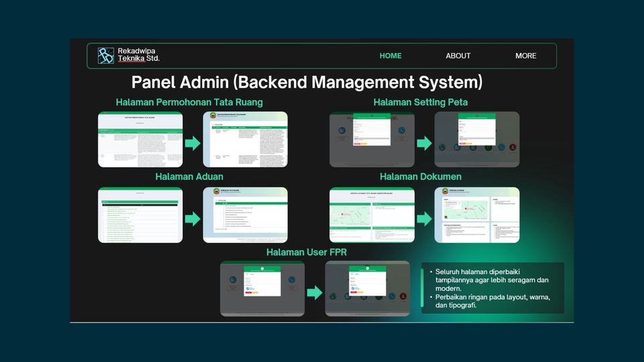Click the green arrow in Halaman Dokumen section
The image size is (644, 362).
pyautogui.click(x=424, y=219)
